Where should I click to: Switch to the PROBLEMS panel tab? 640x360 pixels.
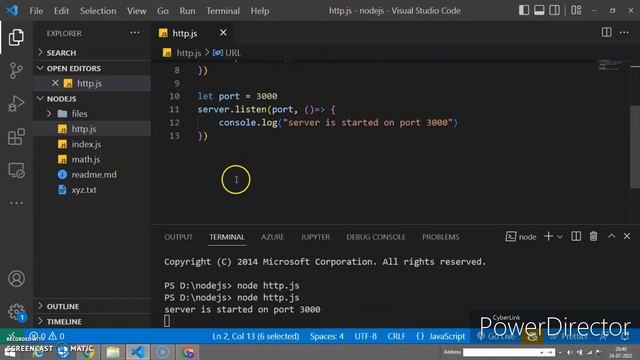pyautogui.click(x=440, y=237)
